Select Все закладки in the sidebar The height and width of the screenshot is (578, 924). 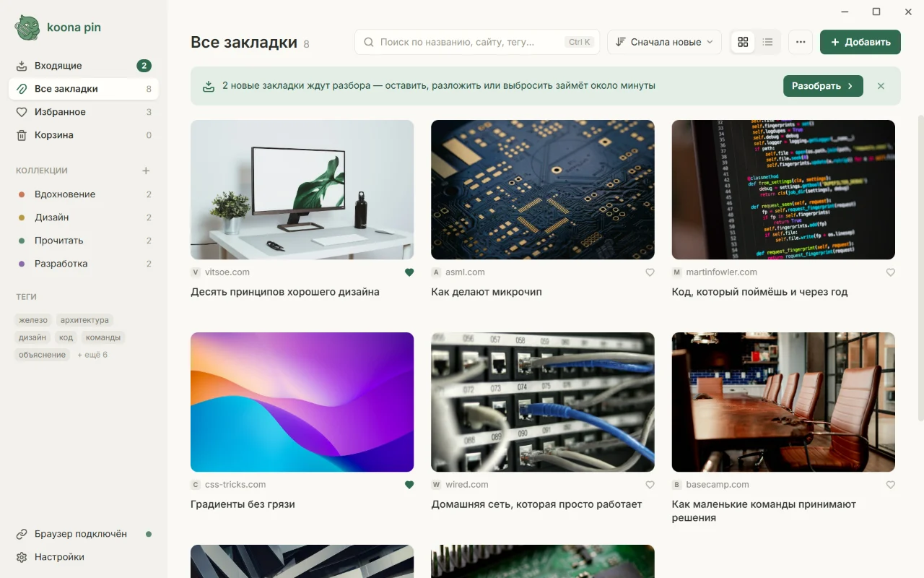pyautogui.click(x=83, y=89)
